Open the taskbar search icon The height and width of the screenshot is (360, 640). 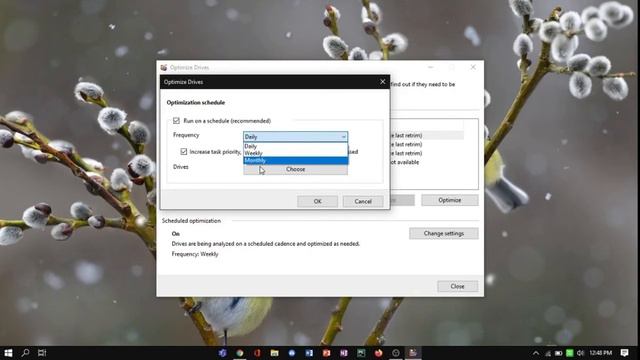(x=25, y=353)
